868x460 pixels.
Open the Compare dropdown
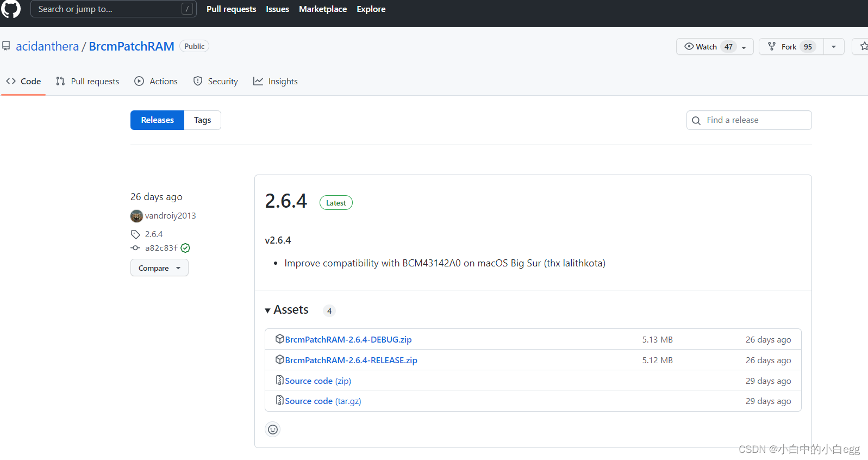[159, 268]
